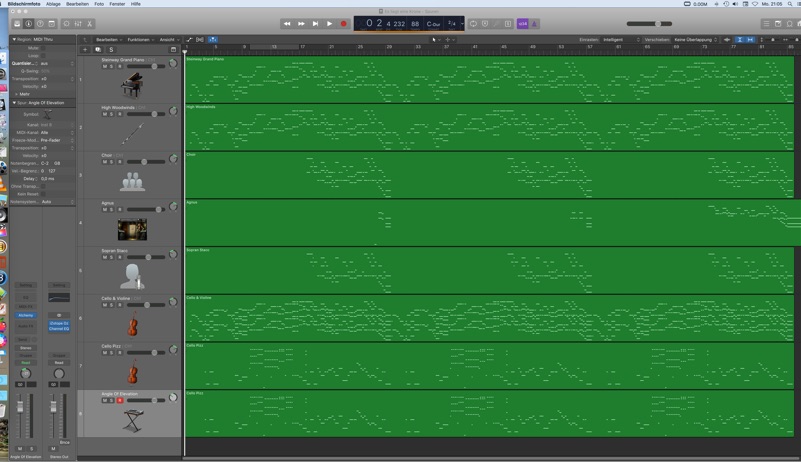
Task: Click the Choir track icon
Action: click(x=132, y=181)
